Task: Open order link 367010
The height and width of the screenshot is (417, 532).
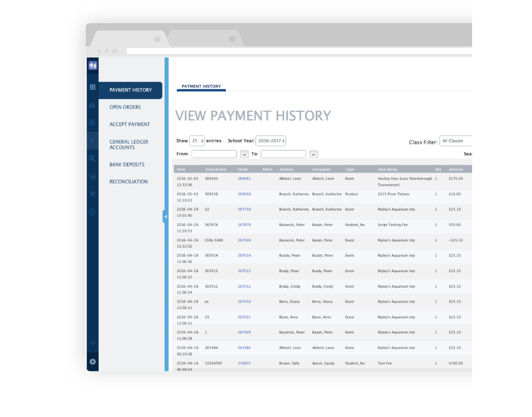Action: 244,302
